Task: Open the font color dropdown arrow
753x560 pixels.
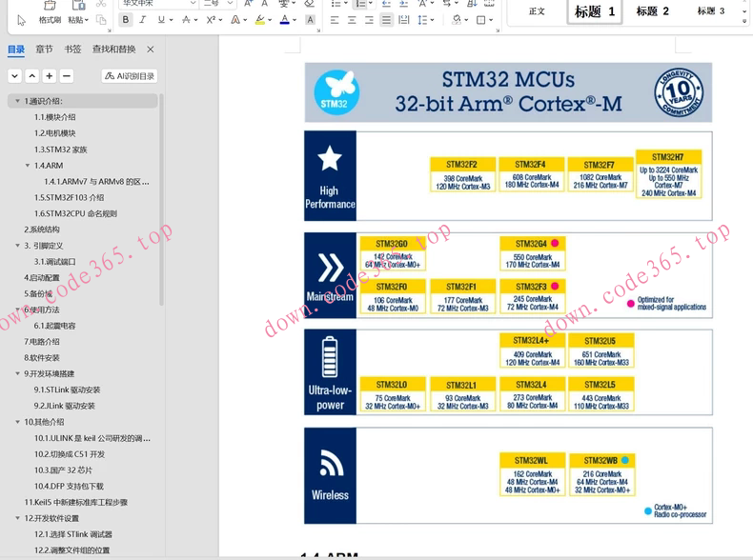Action: point(295,20)
